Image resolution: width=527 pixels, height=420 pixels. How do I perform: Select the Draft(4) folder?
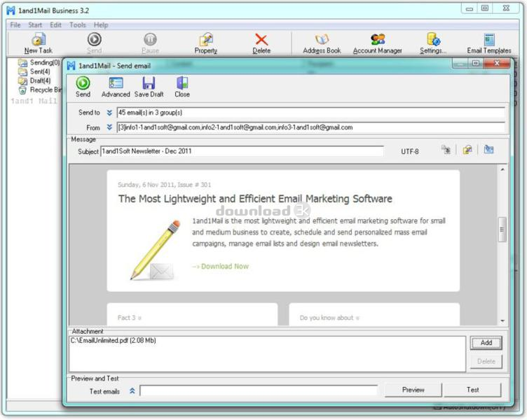point(34,80)
